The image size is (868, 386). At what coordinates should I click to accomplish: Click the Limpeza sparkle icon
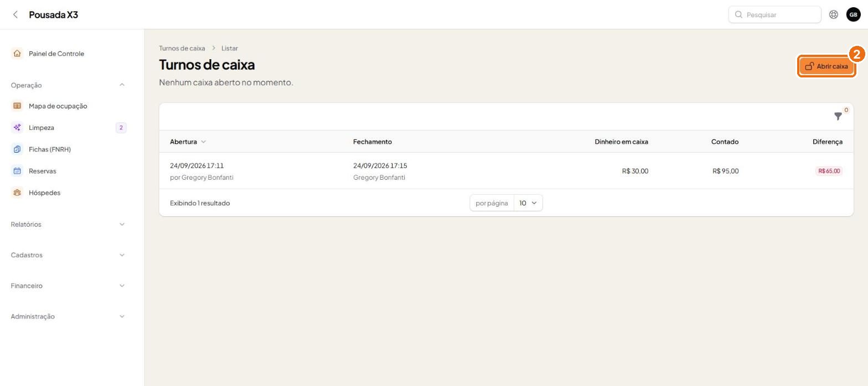point(17,128)
